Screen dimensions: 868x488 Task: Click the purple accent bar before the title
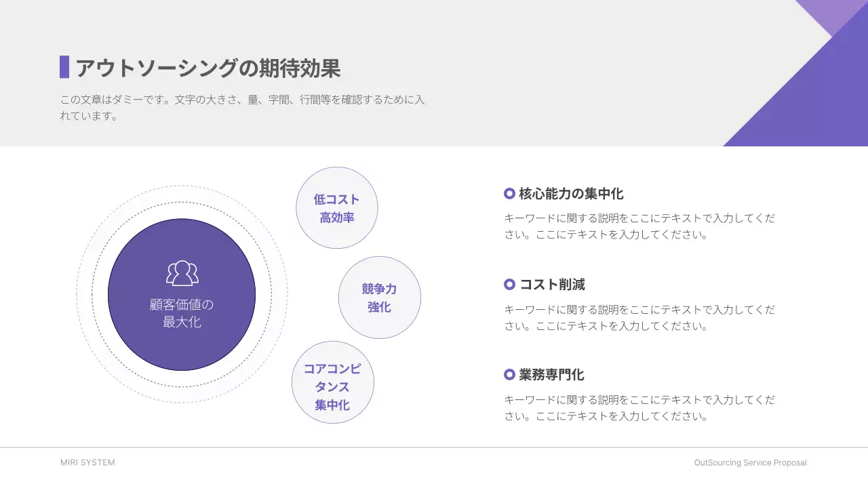click(x=65, y=66)
